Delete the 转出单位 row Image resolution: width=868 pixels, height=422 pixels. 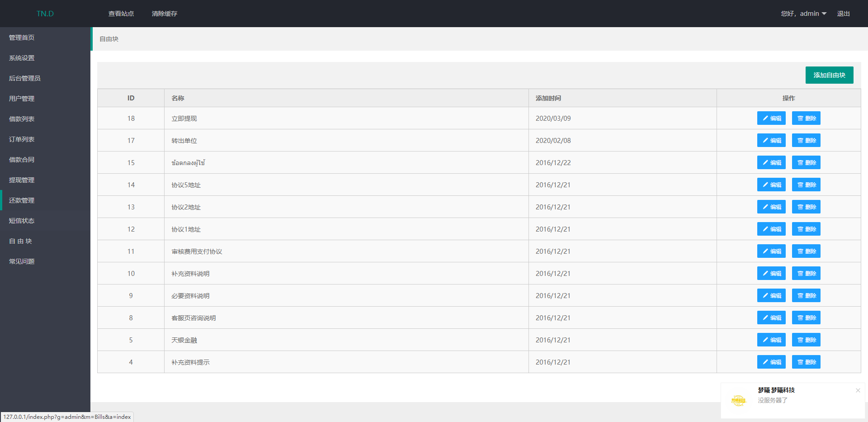coord(806,140)
